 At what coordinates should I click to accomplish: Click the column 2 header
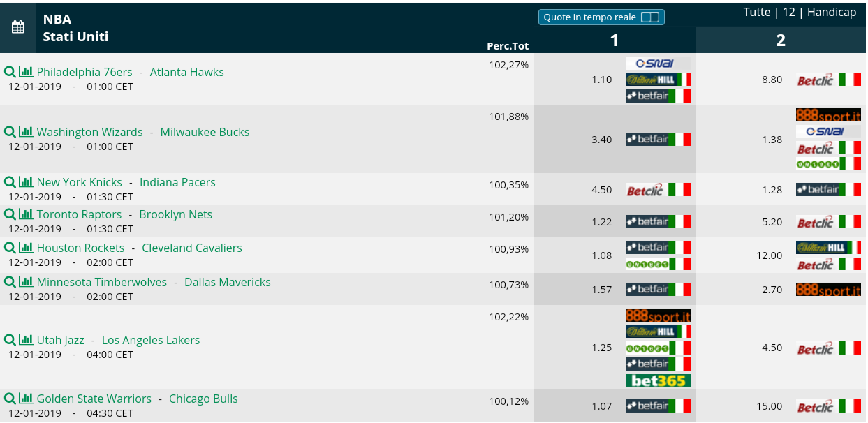[x=781, y=40]
